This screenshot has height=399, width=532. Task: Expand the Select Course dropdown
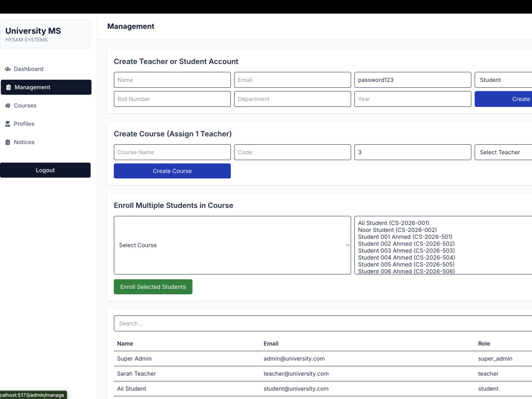pyautogui.click(x=232, y=245)
